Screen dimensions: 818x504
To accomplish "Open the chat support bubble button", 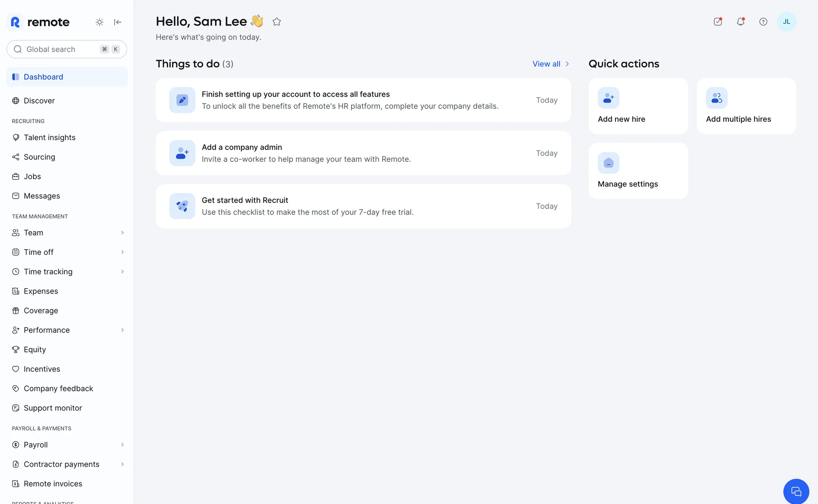I will [796, 492].
